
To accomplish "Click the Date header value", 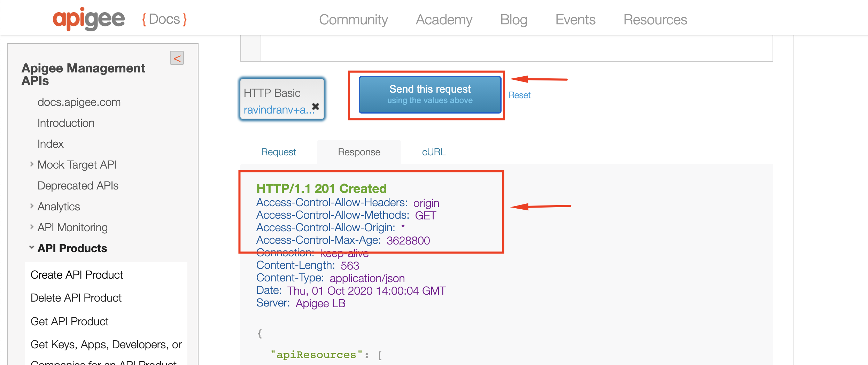I will tap(366, 290).
